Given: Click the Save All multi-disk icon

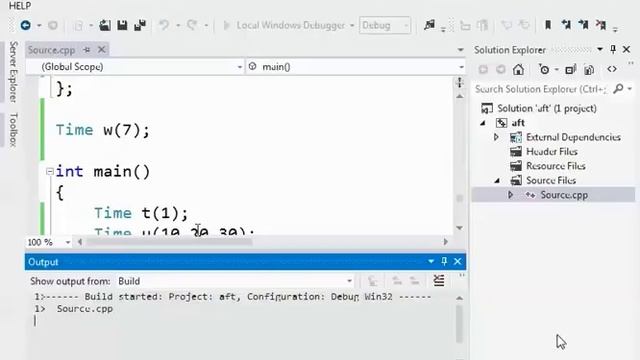Looking at the screenshot, I should click(x=140, y=25).
